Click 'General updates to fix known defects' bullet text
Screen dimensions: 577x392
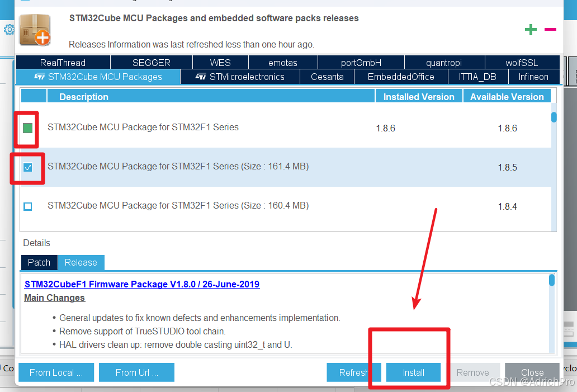pos(200,318)
